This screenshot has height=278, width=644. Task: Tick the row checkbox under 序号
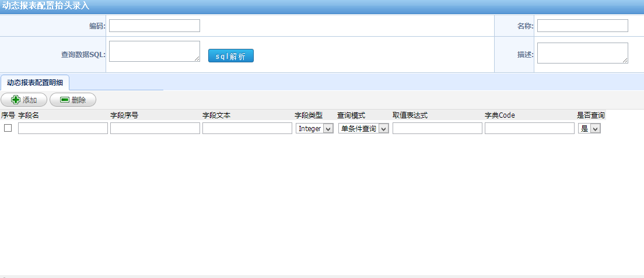pyautogui.click(x=8, y=128)
